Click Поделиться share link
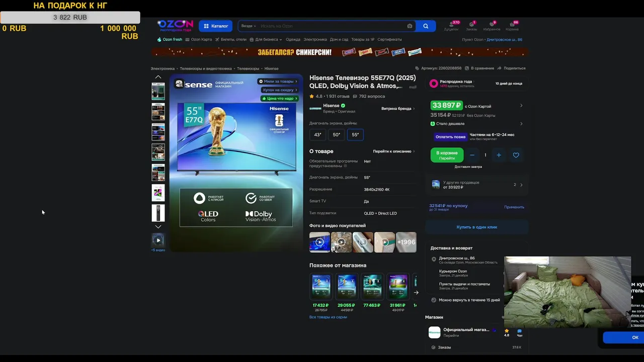This screenshot has width=644, height=362. click(x=511, y=68)
